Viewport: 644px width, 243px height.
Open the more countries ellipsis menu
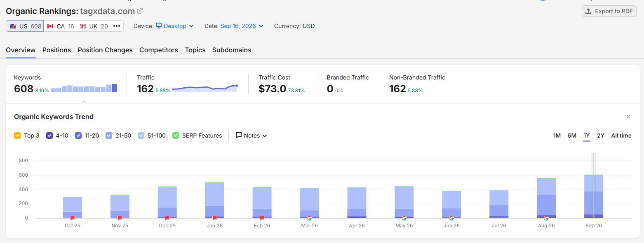click(117, 26)
